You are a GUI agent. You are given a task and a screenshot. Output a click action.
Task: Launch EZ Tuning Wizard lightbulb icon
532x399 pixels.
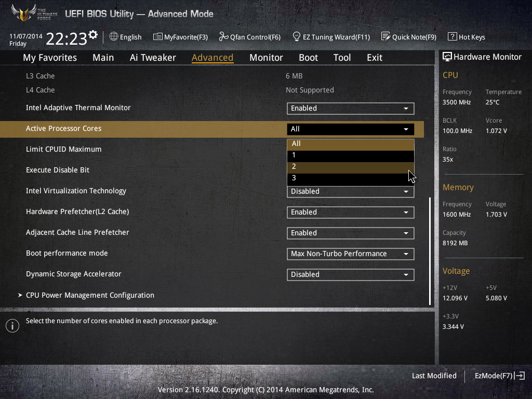coord(297,36)
